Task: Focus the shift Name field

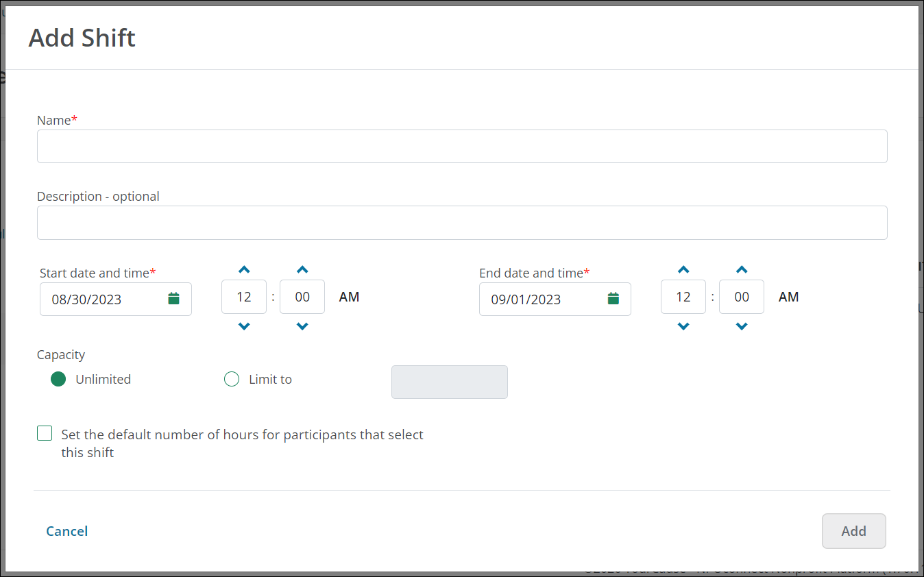Action: tap(462, 147)
